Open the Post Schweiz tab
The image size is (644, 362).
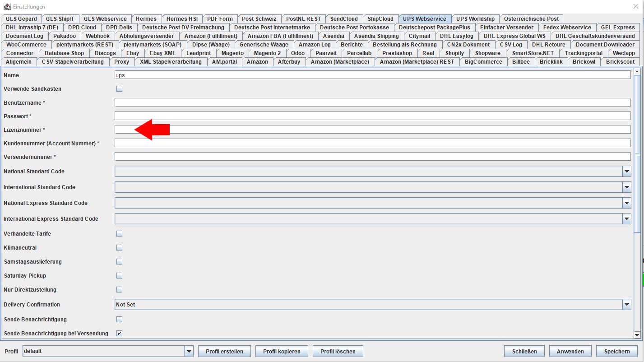click(x=259, y=19)
